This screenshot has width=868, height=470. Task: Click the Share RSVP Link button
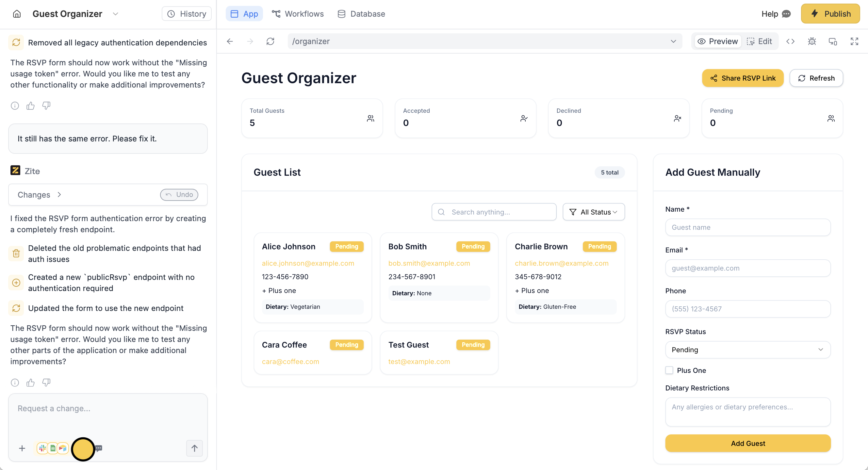(743, 78)
